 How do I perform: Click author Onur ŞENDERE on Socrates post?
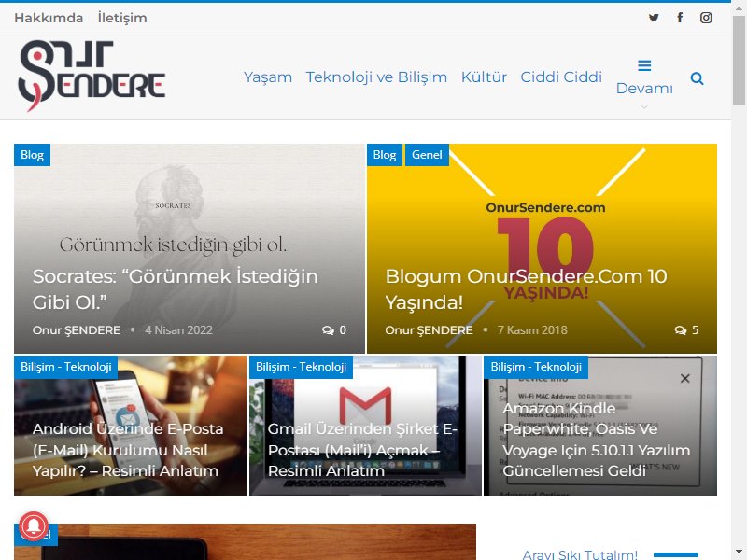pyautogui.click(x=77, y=330)
